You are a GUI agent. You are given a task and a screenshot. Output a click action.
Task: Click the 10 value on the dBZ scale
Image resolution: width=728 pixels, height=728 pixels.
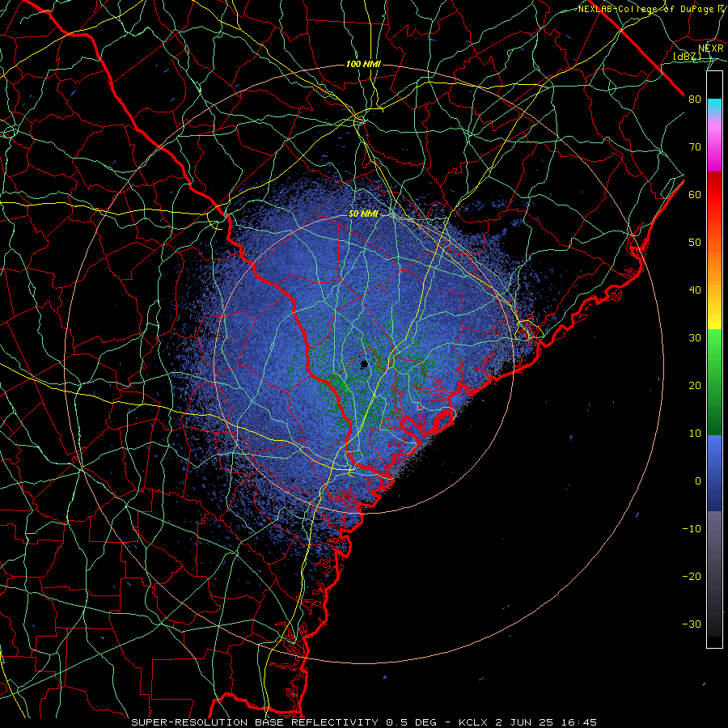695,434
